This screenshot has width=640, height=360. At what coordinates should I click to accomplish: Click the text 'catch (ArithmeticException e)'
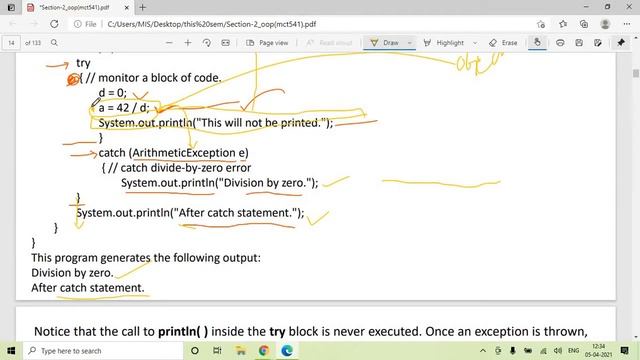(173, 153)
